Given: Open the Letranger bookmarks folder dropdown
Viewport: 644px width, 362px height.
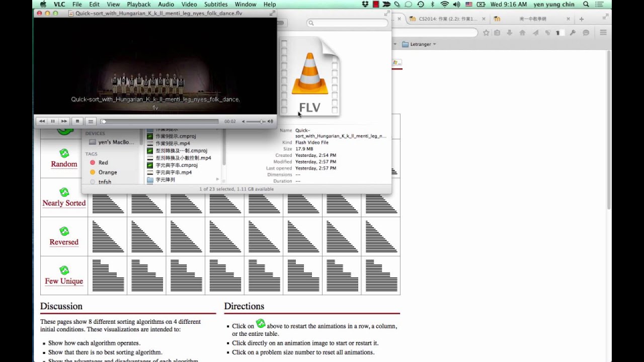Looking at the screenshot, I should point(419,44).
